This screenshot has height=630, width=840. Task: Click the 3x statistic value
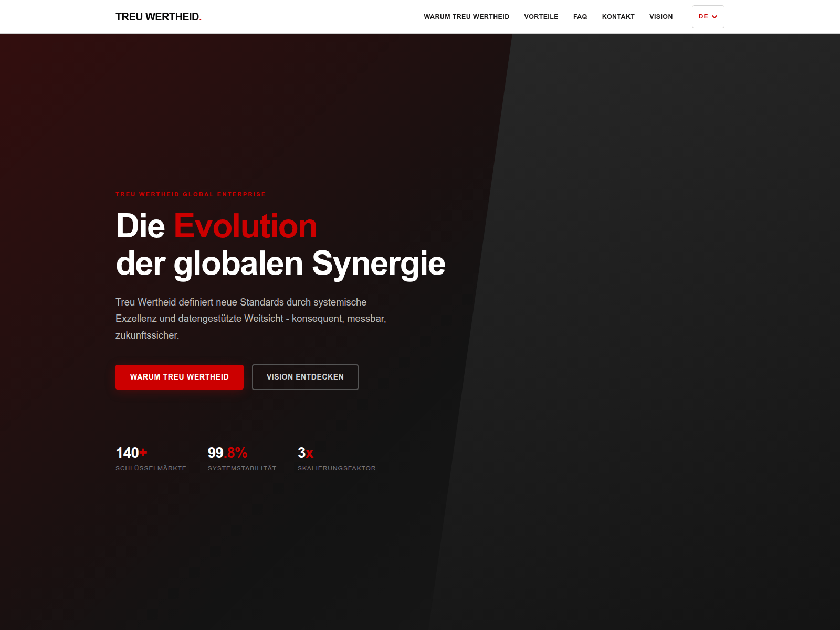click(306, 453)
